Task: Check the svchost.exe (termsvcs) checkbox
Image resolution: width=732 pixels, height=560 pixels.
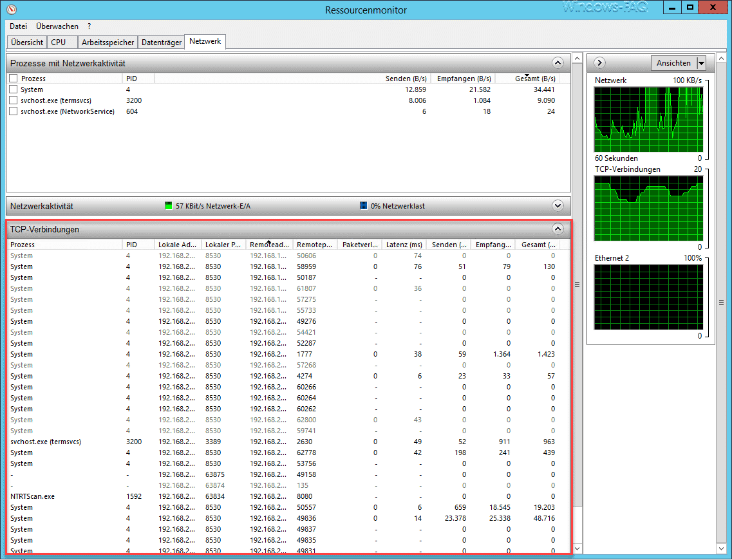Action: [14, 100]
